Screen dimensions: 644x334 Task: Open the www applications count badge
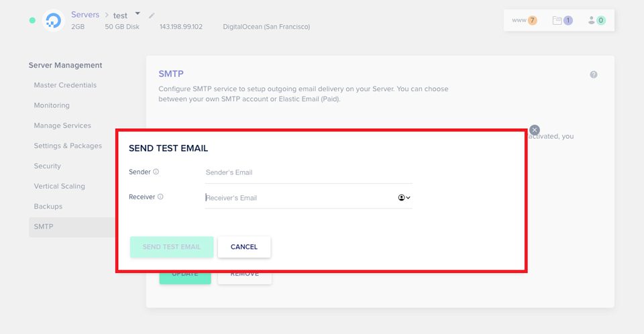[x=525, y=20]
